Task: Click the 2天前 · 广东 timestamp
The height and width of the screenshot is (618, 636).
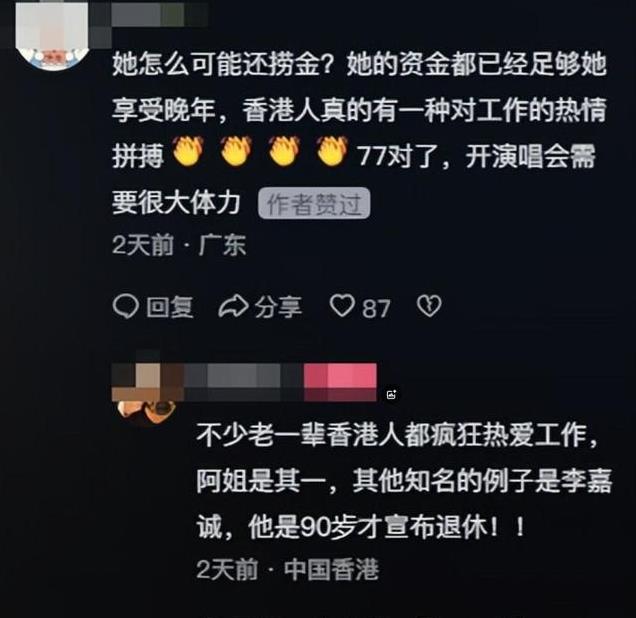Action: (179, 245)
